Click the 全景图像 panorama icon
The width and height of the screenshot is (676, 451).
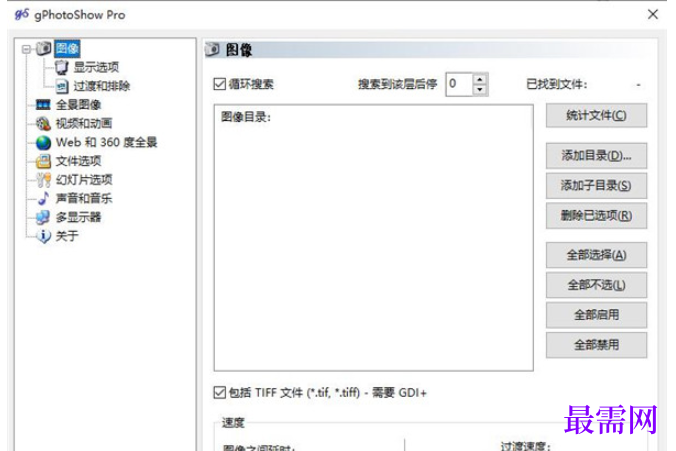(x=43, y=105)
